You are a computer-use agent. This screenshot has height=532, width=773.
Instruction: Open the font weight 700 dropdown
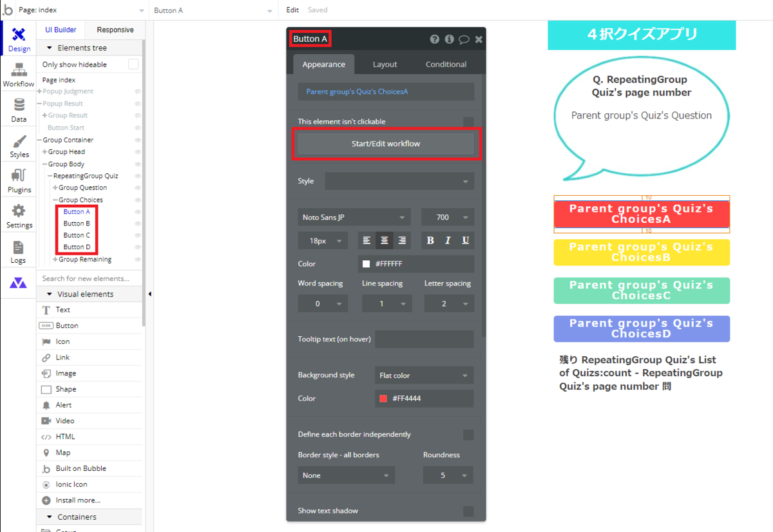tap(448, 217)
